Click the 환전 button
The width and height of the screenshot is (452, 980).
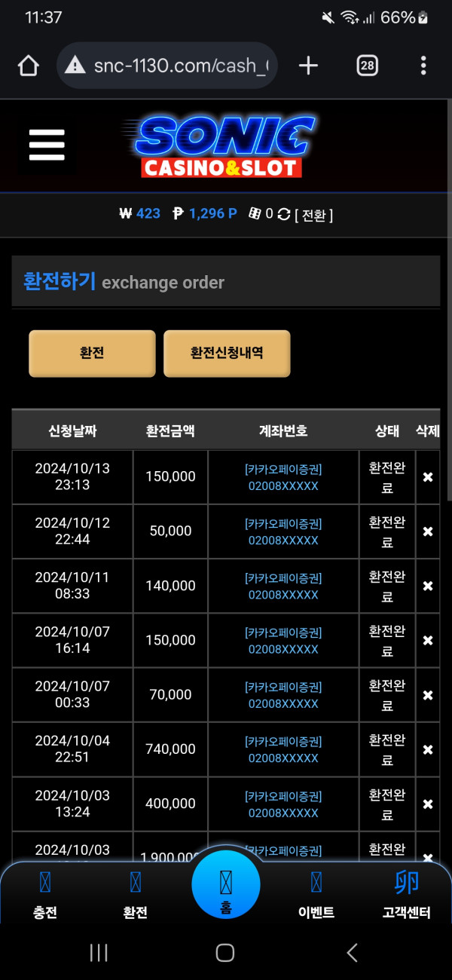92,353
